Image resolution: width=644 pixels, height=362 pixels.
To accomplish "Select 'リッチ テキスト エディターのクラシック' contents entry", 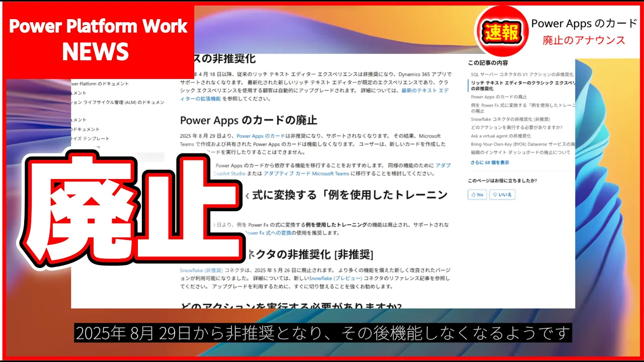I will (522, 85).
